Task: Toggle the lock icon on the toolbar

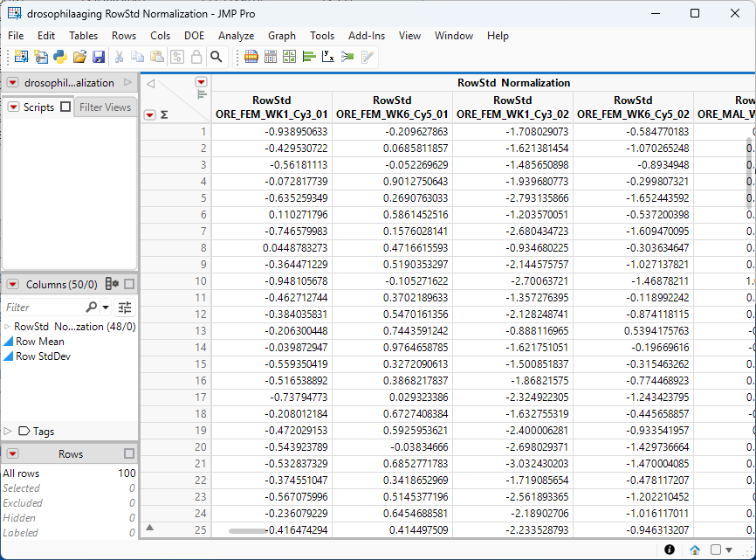Action: pos(197,56)
